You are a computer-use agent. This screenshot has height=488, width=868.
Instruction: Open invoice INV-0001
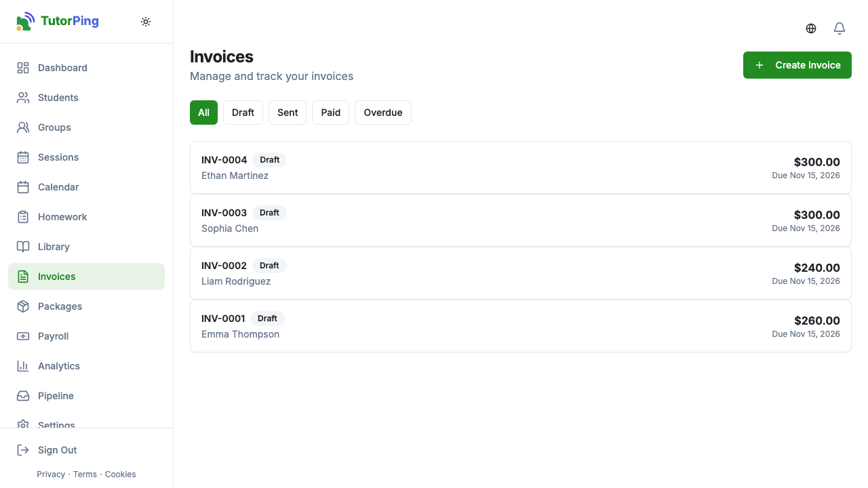[x=521, y=326]
